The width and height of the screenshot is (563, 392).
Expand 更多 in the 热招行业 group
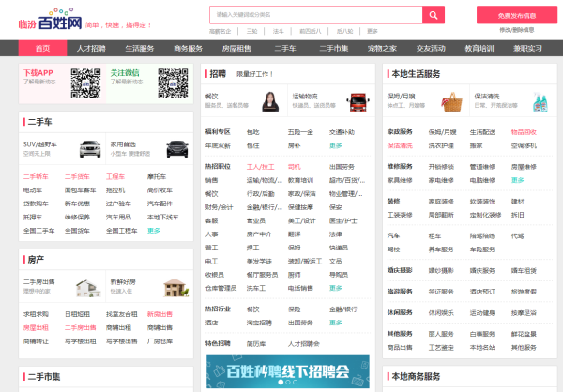pyautogui.click(x=335, y=323)
